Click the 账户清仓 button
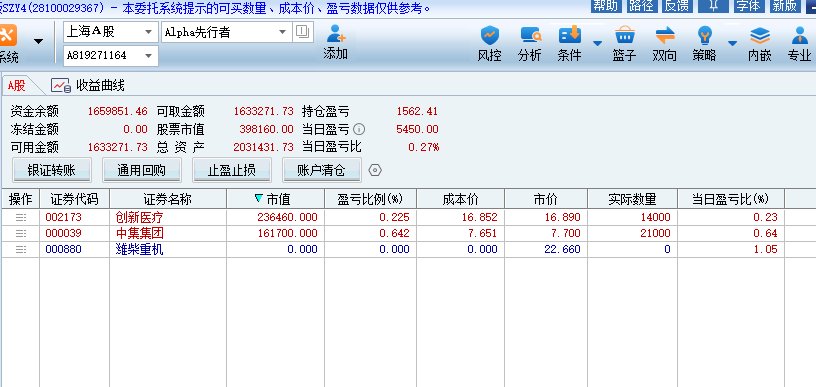The height and width of the screenshot is (387, 816). (322, 170)
